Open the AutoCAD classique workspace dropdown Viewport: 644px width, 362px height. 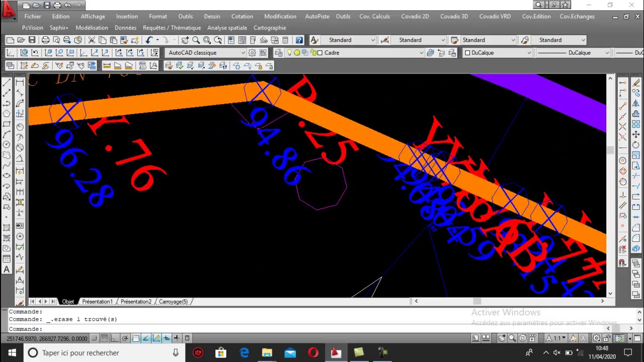pyautogui.click(x=205, y=52)
